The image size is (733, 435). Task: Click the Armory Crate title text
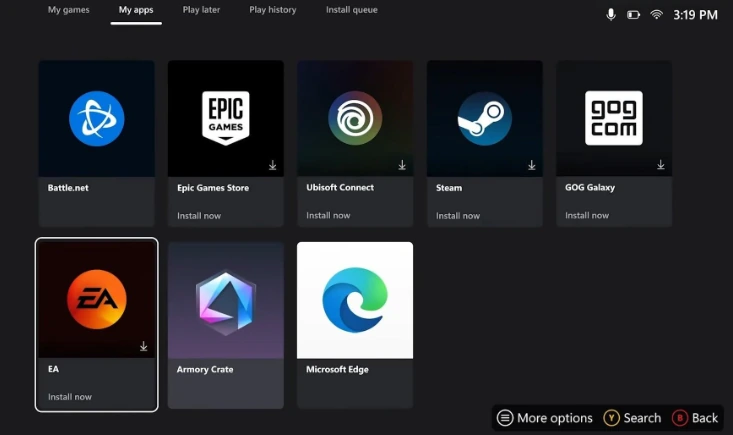205,369
